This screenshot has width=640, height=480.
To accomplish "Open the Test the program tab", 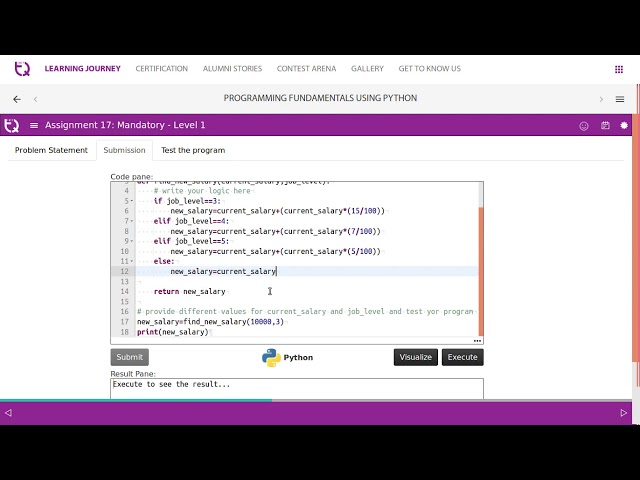I will point(193,150).
